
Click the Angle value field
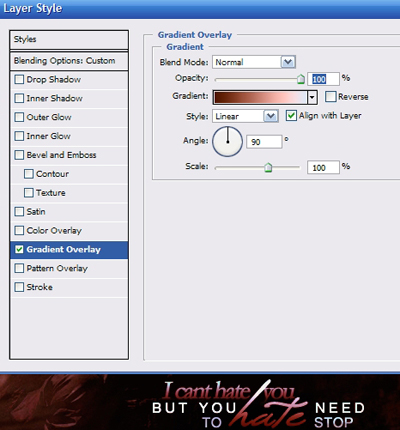[264, 142]
